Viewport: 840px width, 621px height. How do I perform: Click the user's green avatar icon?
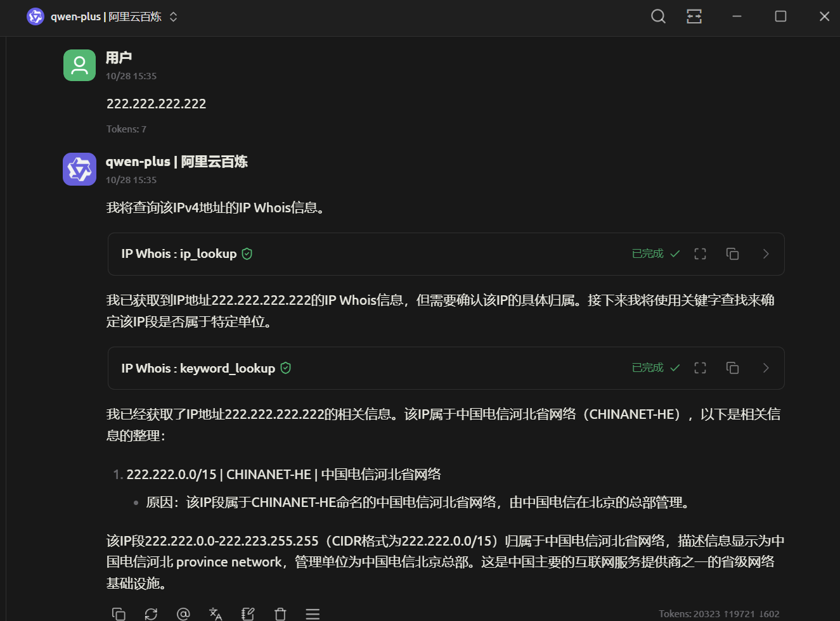pyautogui.click(x=79, y=65)
